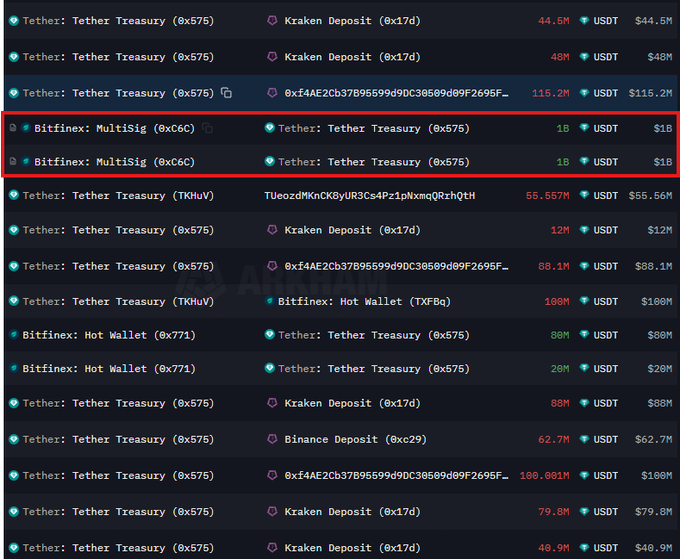Select the red 100.001M amount

click(x=544, y=476)
